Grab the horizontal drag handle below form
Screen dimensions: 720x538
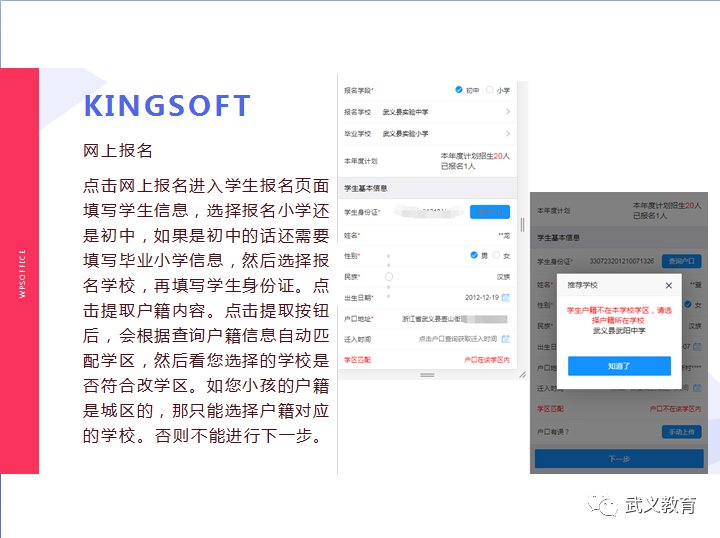pos(427,374)
